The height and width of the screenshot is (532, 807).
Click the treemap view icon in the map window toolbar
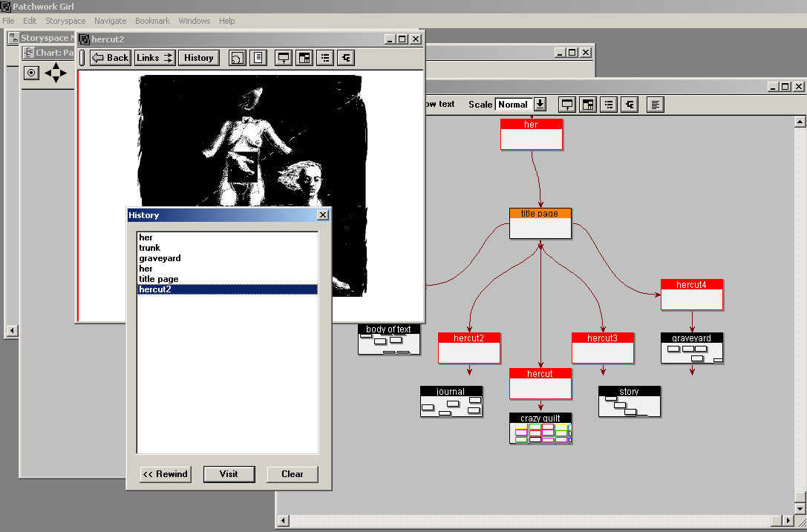pos(588,105)
